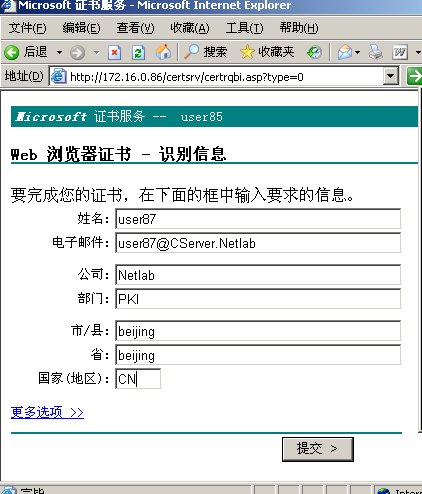Image resolution: width=422 pixels, height=494 pixels.
Task: Expand the address bar dropdown list
Action: [x=391, y=77]
